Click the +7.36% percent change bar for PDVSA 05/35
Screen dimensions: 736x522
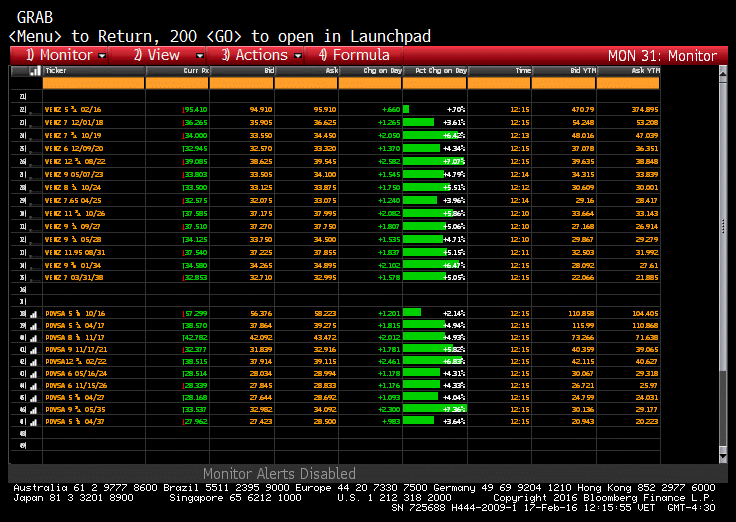[435, 409]
